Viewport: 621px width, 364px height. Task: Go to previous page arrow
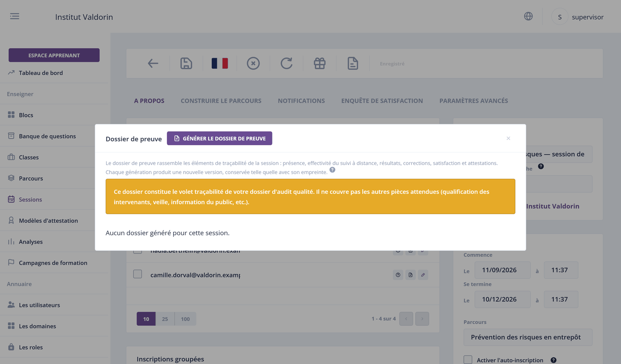tap(406, 319)
